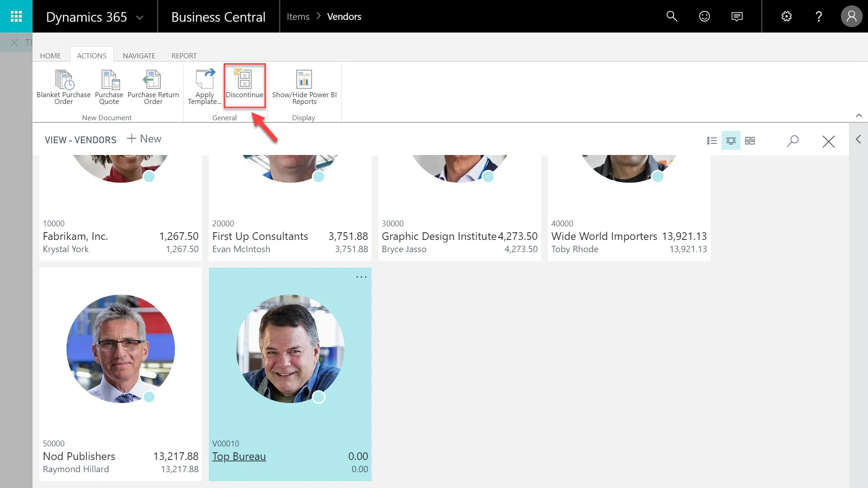This screenshot has height=488, width=868.
Task: Open the app launcher waffle icon
Action: pyautogui.click(x=16, y=16)
